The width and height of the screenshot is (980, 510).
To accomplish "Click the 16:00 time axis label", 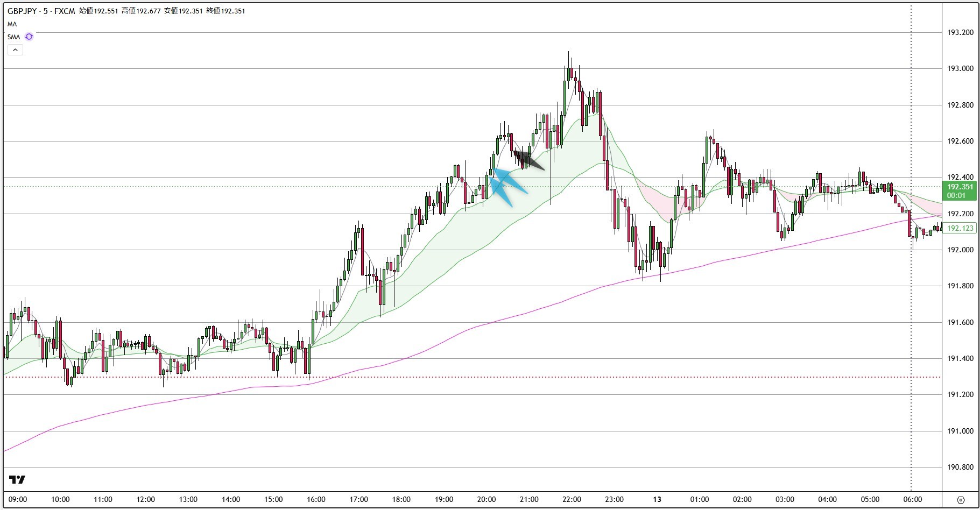I will coord(316,499).
